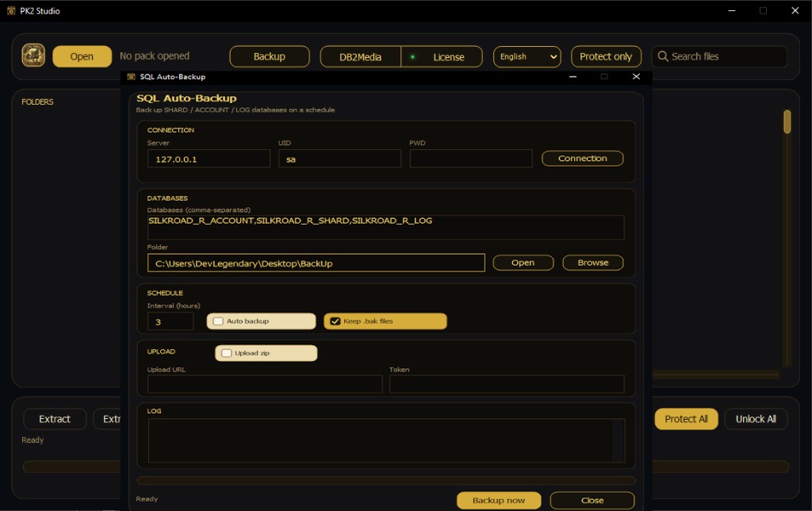The width and height of the screenshot is (812, 511).
Task: Click the Interval hours field
Action: point(170,321)
